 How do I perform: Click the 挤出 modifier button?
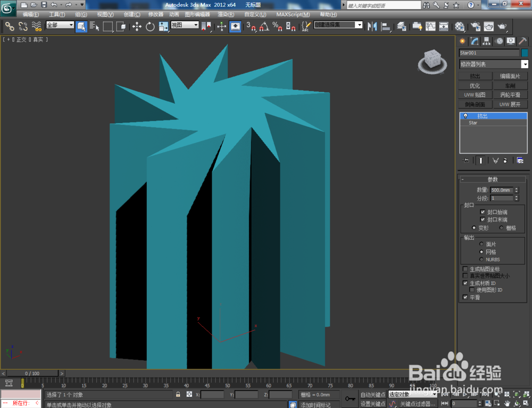[475, 76]
